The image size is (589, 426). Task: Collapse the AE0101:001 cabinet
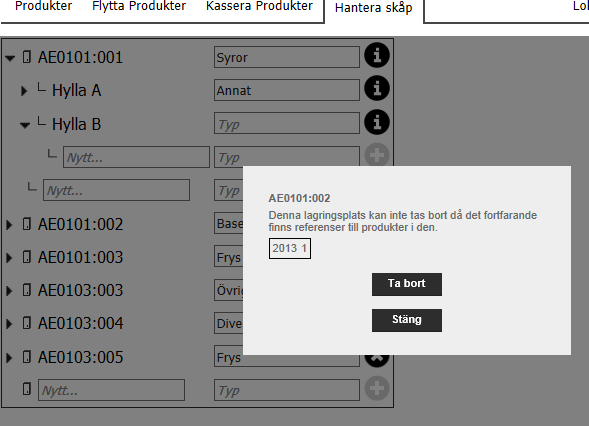coord(10,58)
